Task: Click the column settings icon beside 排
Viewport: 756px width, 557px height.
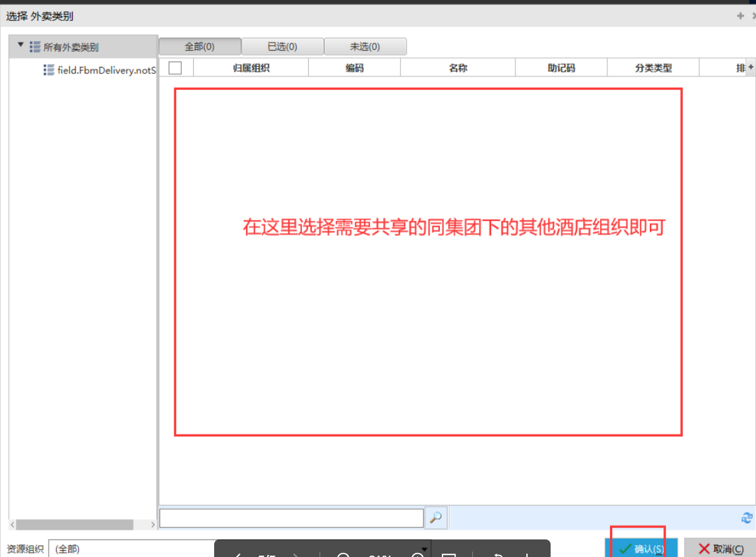Action: pos(751,68)
